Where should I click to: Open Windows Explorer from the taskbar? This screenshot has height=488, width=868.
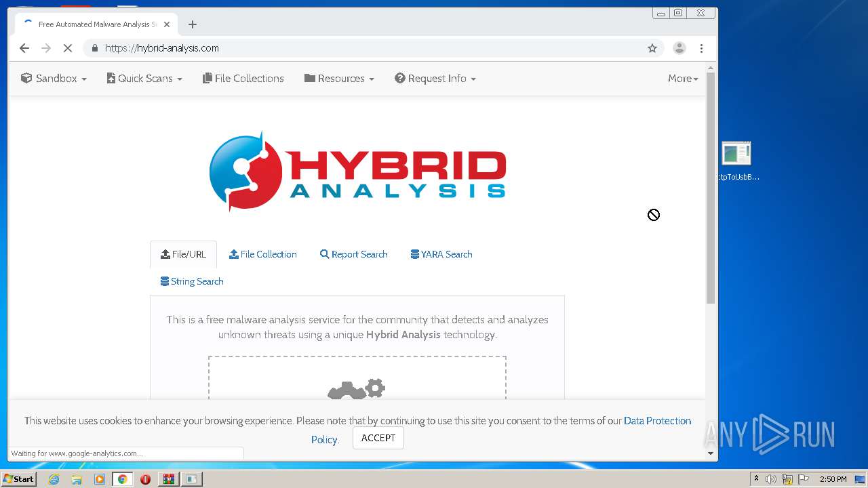click(77, 479)
